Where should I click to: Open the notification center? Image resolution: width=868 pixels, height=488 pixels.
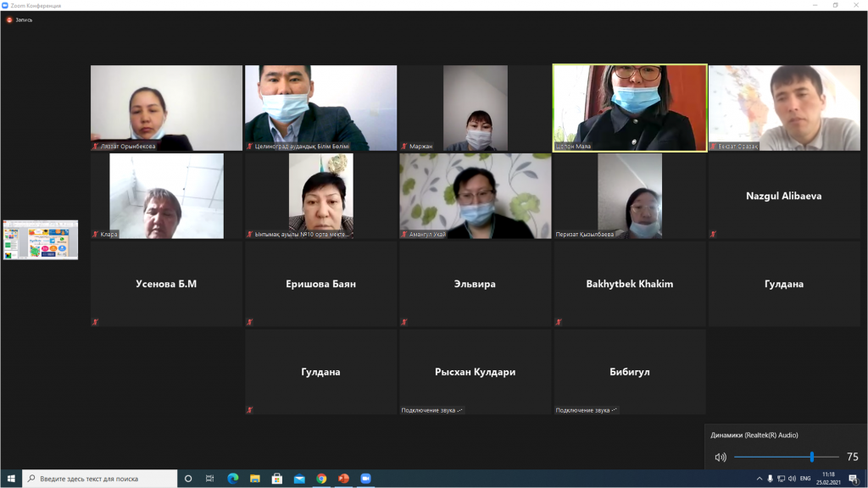click(x=853, y=479)
